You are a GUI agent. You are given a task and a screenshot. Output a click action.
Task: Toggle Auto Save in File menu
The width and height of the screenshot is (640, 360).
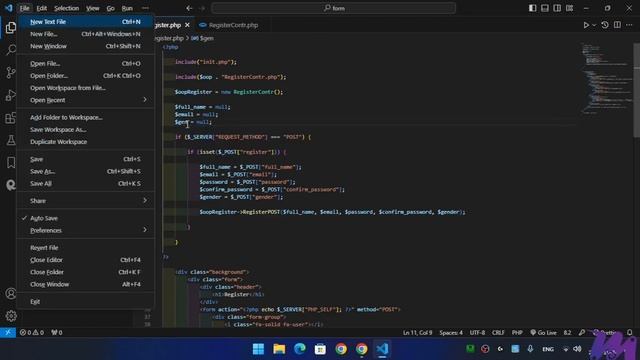pyautogui.click(x=86, y=218)
